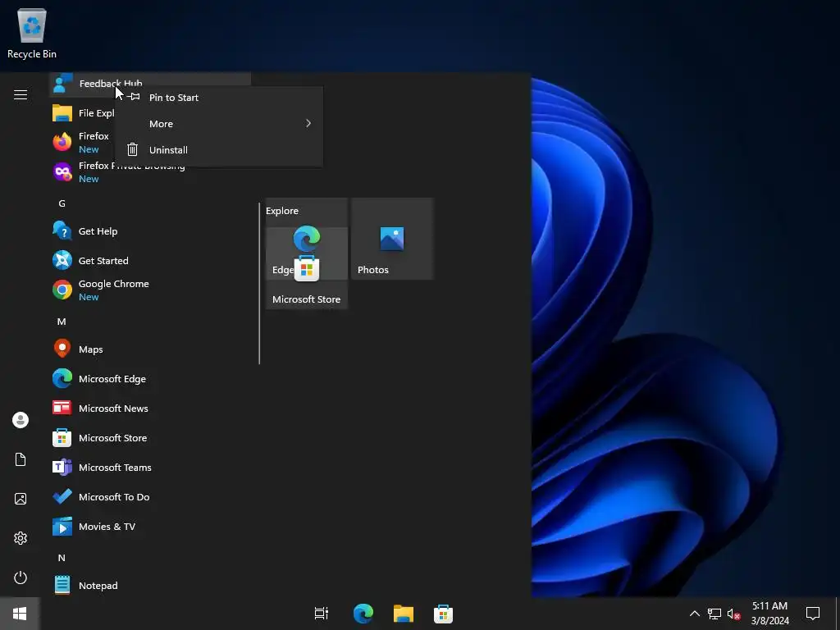This screenshot has height=630, width=840.
Task: Expand Start menu with hamburger icon
Action: 21,95
